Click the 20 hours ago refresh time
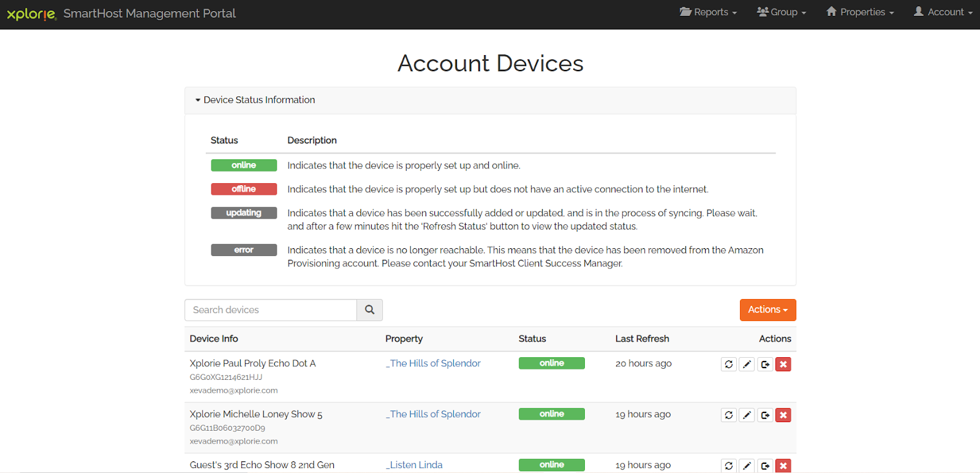 pyautogui.click(x=644, y=363)
